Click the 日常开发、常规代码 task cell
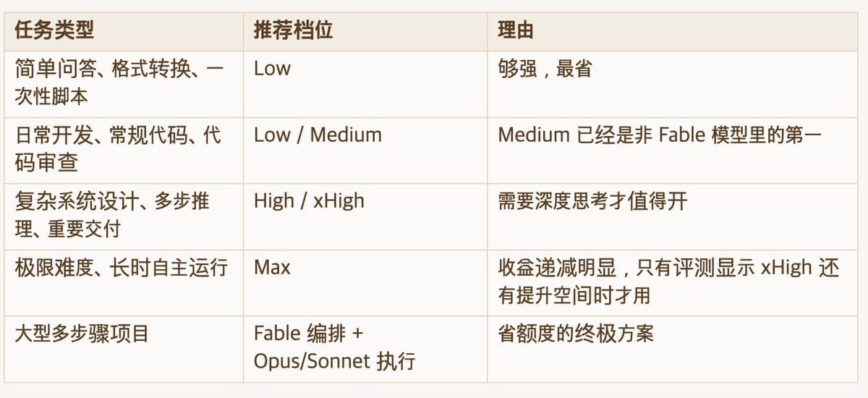Viewport: 868px width, 398px height. [123, 150]
